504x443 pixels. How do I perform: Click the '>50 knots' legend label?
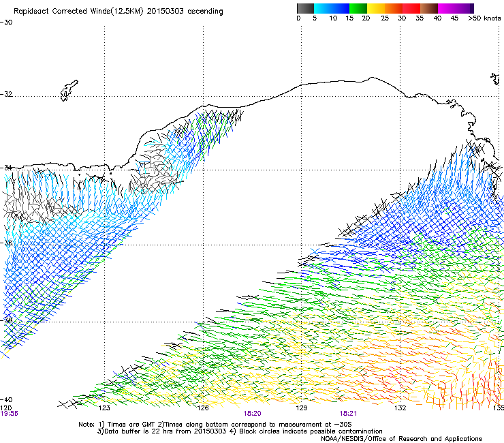pyautogui.click(x=484, y=18)
